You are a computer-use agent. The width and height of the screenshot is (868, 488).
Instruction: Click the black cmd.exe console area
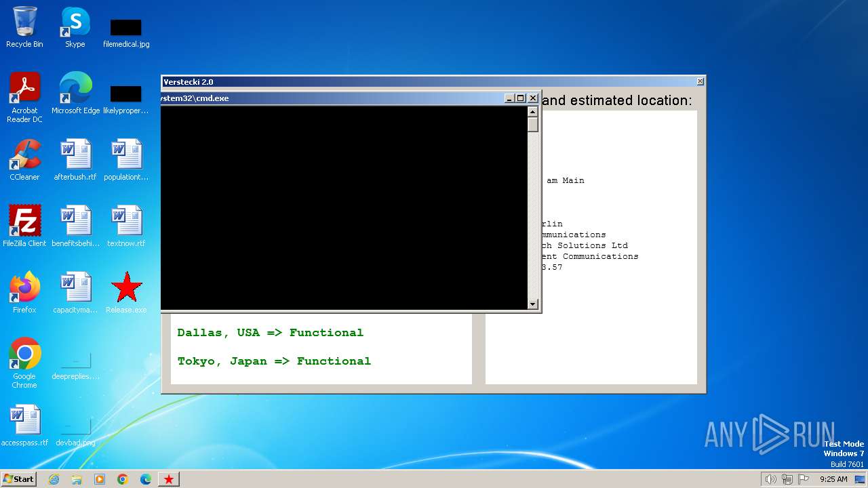pyautogui.click(x=344, y=207)
